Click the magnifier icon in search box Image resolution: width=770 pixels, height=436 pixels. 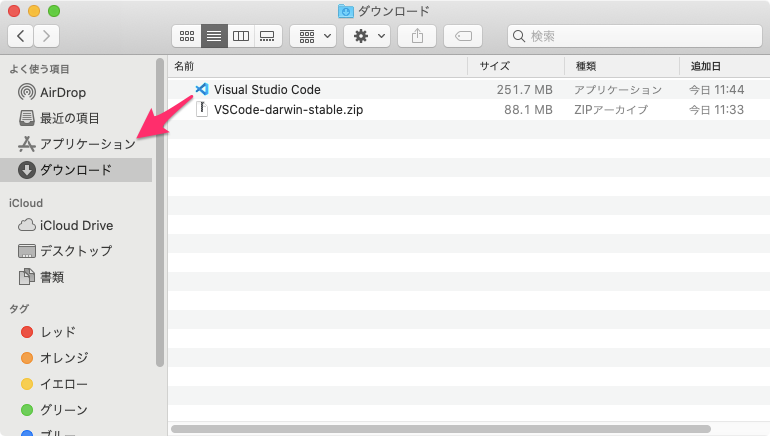click(519, 36)
